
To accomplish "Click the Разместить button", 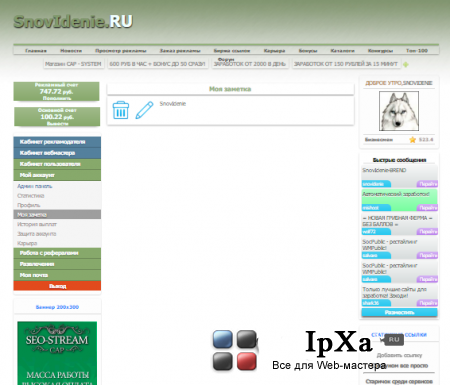I will (399, 312).
